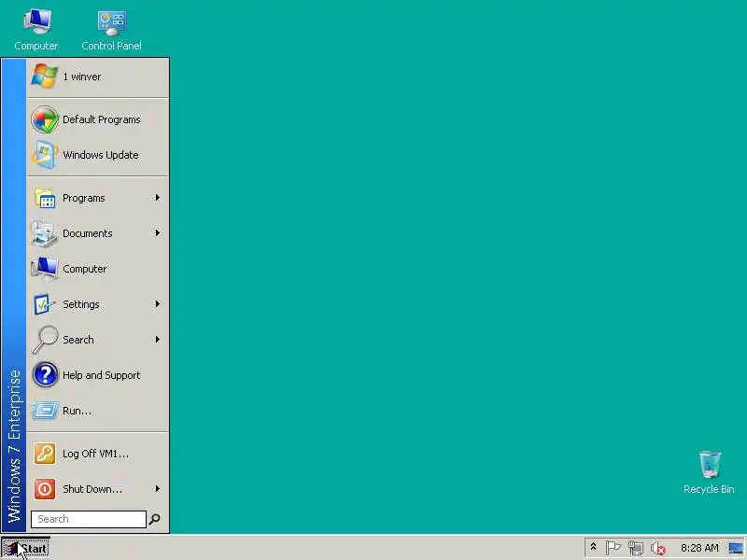Open Default Programs
747x560 pixels.
[x=98, y=119]
